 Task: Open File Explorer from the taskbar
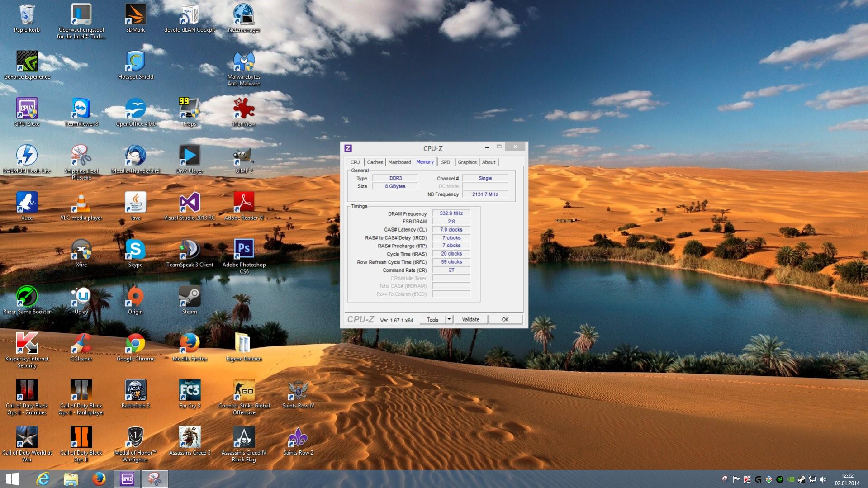pyautogui.click(x=71, y=479)
